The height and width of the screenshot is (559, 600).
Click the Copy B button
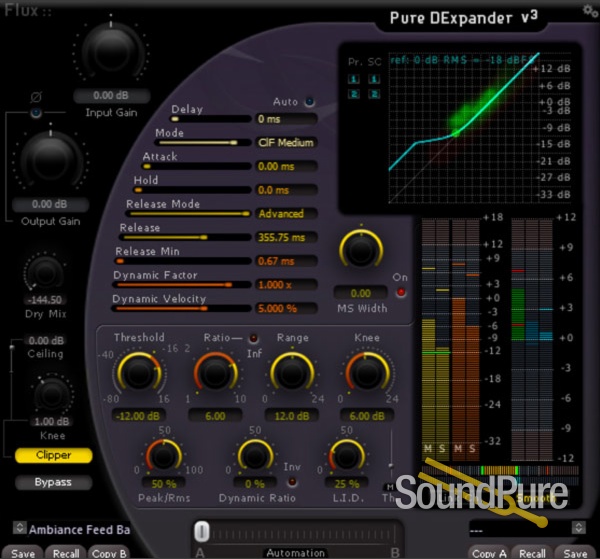point(109,553)
